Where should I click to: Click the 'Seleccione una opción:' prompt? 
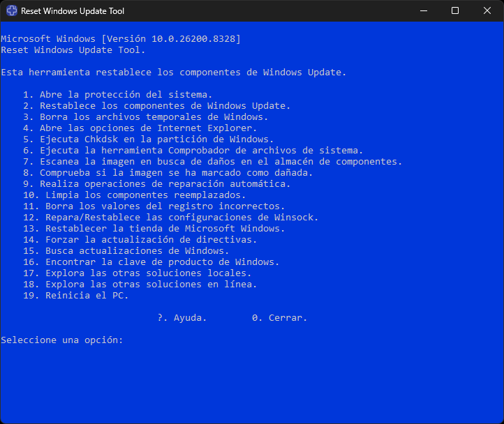(x=62, y=340)
